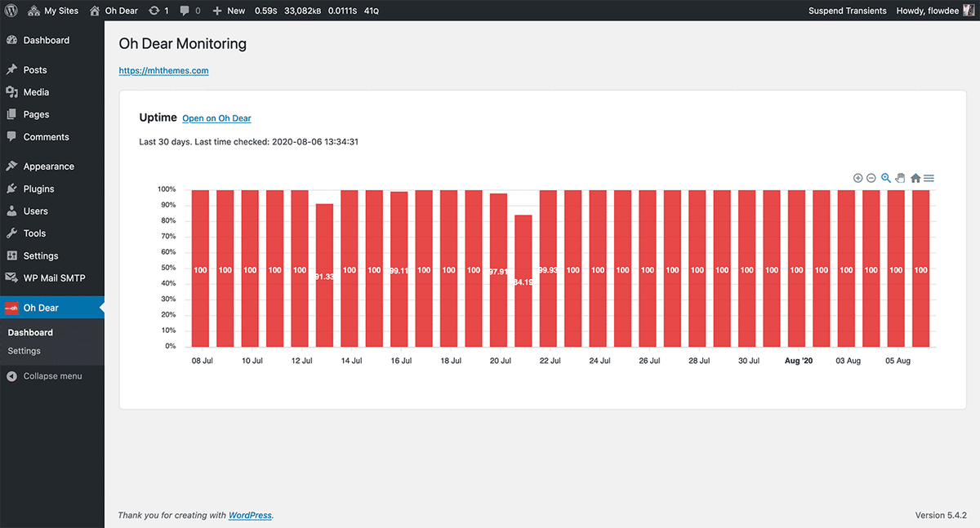Click the 50% y-axis label
This screenshot has width=980, height=528.
pyautogui.click(x=167, y=268)
